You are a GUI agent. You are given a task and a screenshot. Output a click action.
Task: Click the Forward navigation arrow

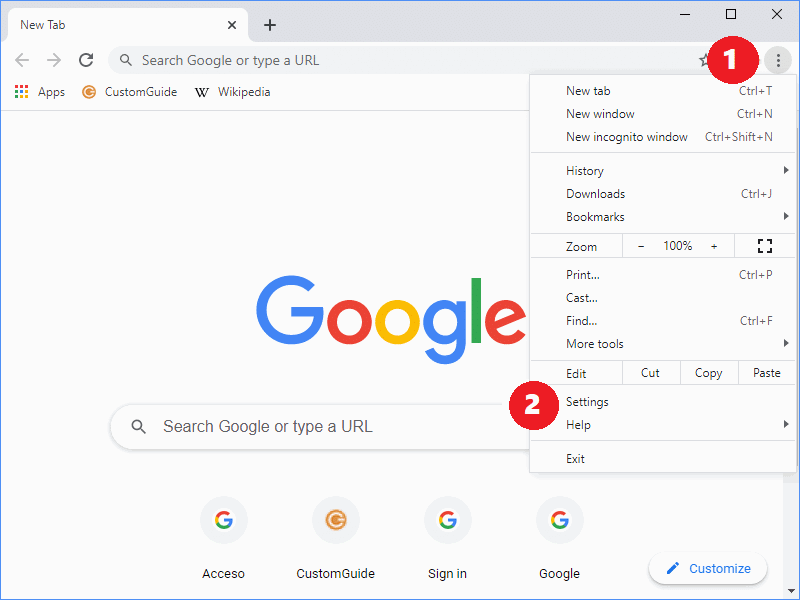pos(54,60)
